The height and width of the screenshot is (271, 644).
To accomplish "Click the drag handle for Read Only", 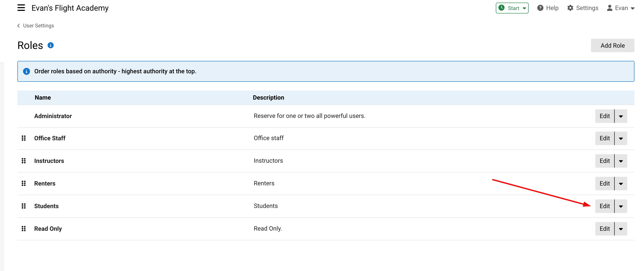I will point(24,228).
